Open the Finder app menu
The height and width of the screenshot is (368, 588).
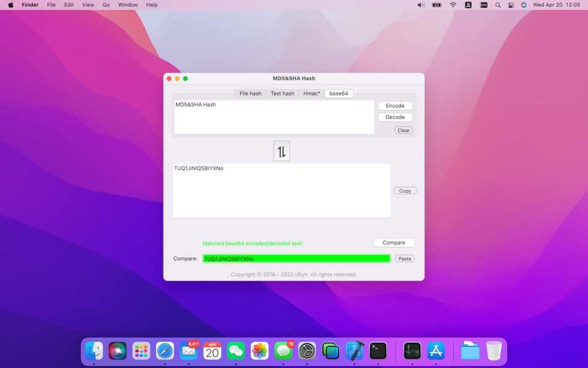[x=30, y=5]
